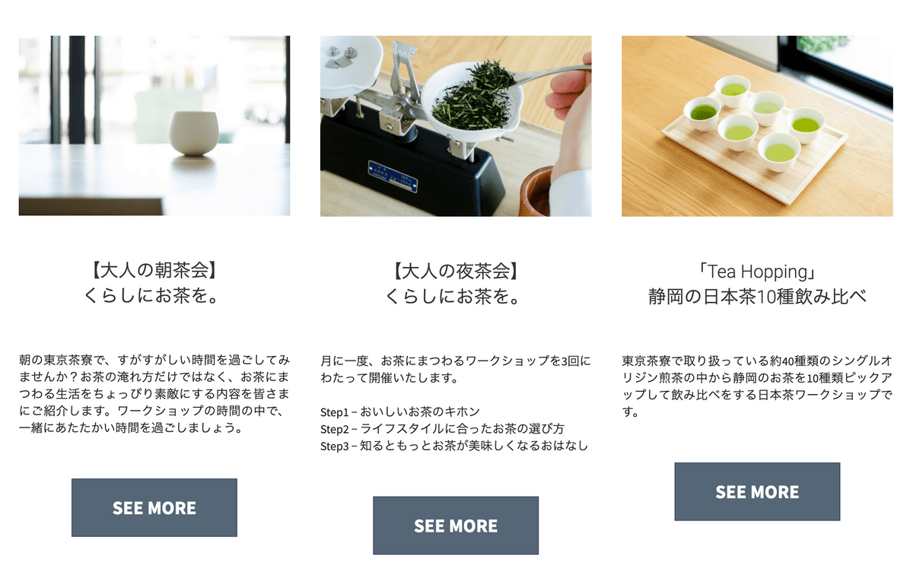Select the 【大人の夜茶会】 heading

456,270
